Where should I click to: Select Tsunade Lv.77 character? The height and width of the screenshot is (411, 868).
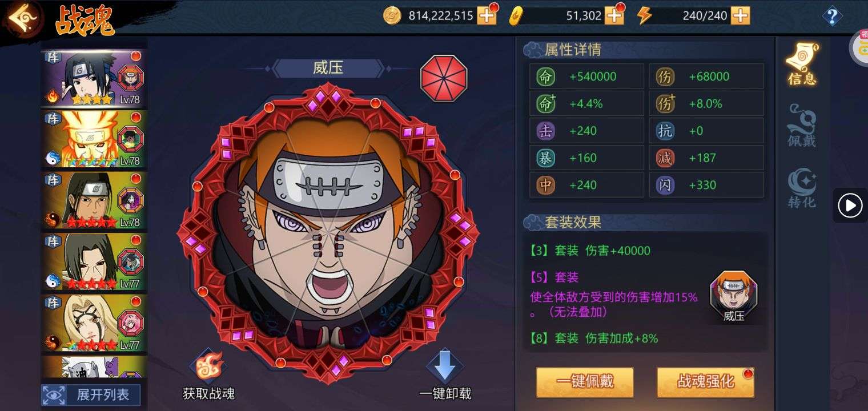tap(94, 324)
